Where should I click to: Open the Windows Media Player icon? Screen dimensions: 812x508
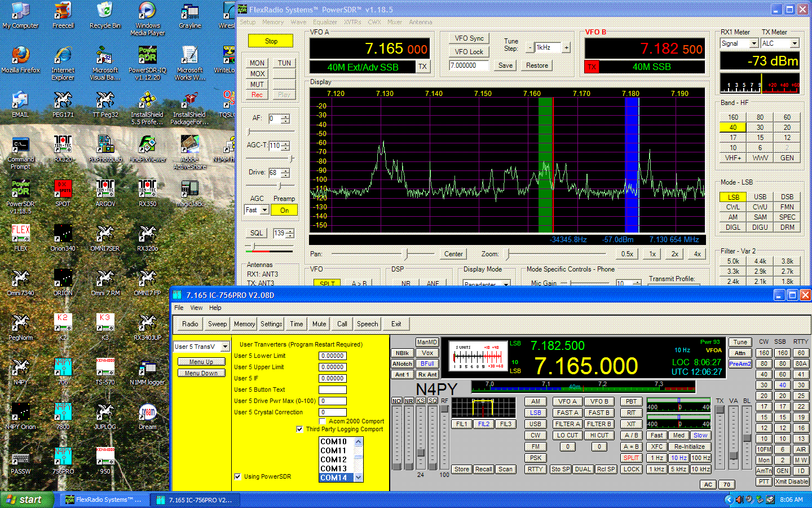pos(147,12)
